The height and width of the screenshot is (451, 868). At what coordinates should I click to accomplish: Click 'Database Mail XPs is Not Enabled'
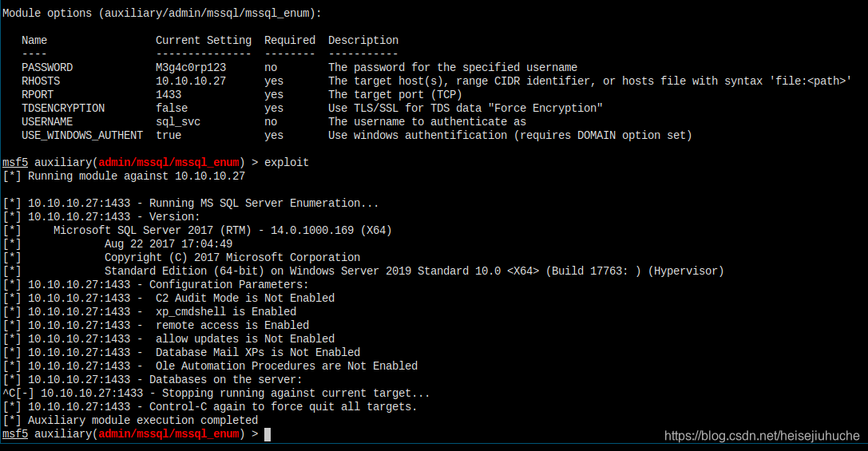click(x=257, y=353)
